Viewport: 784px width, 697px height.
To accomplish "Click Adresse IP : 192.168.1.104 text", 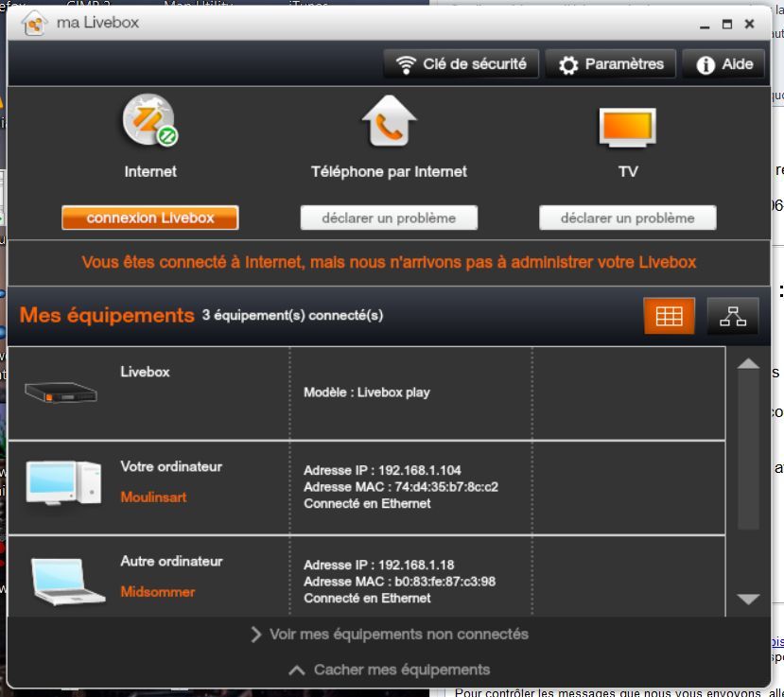I will [382, 471].
